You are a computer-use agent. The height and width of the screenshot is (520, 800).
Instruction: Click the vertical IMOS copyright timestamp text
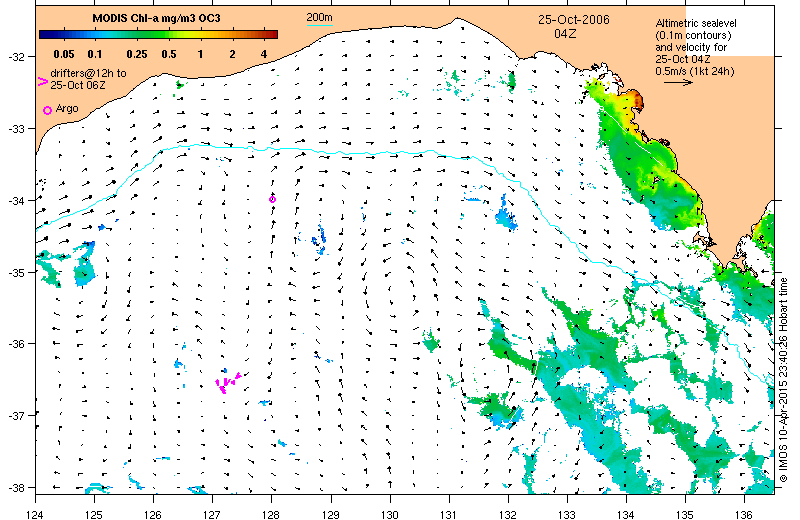784,379
